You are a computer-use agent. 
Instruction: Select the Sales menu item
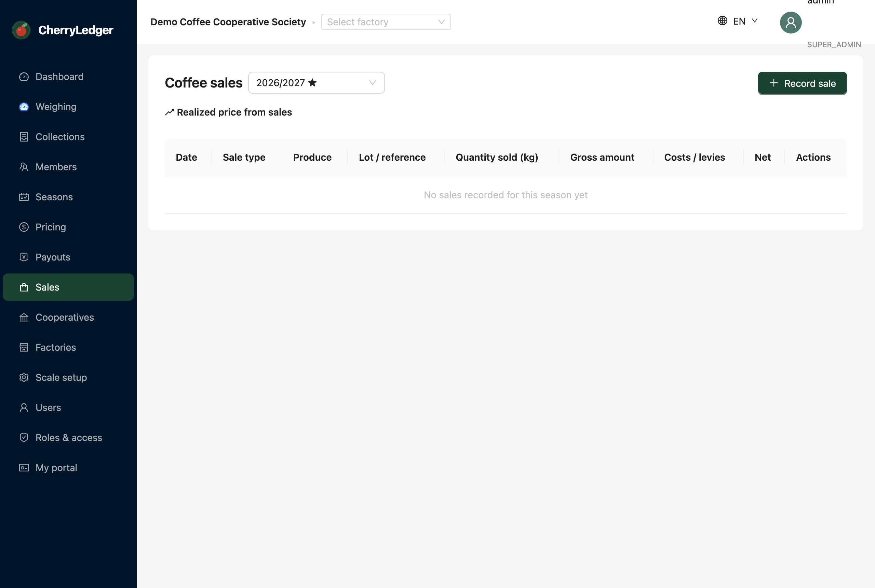coord(68,287)
